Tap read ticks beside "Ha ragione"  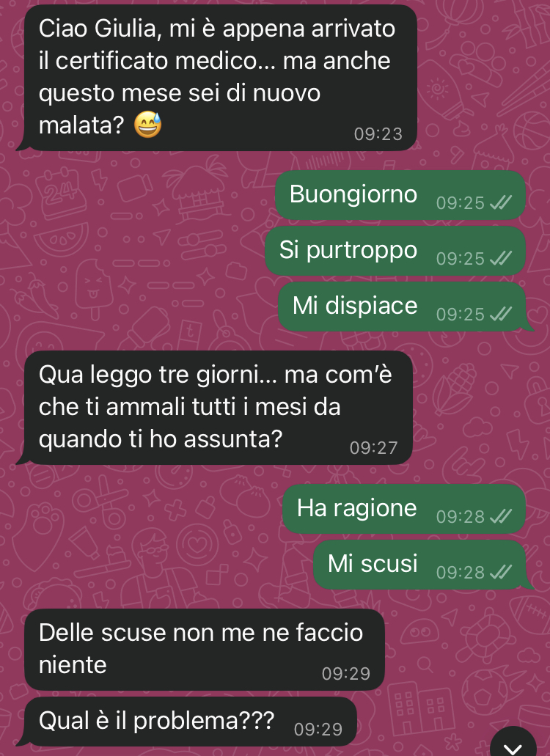tap(501, 517)
